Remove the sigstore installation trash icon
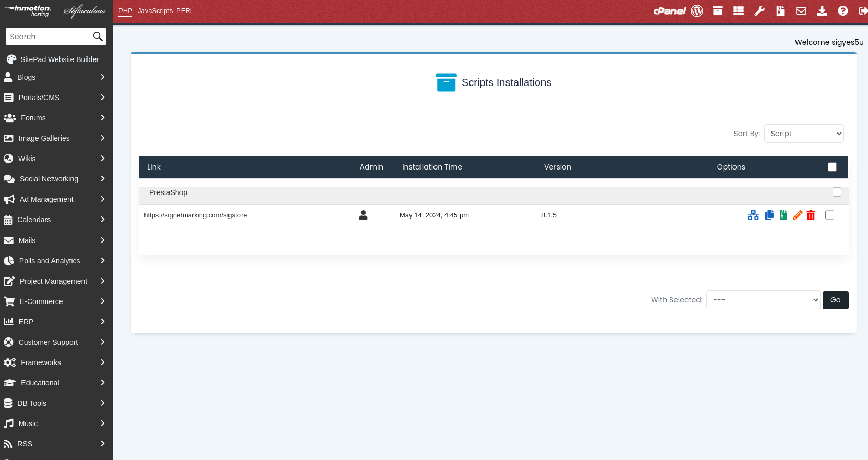 (x=811, y=215)
